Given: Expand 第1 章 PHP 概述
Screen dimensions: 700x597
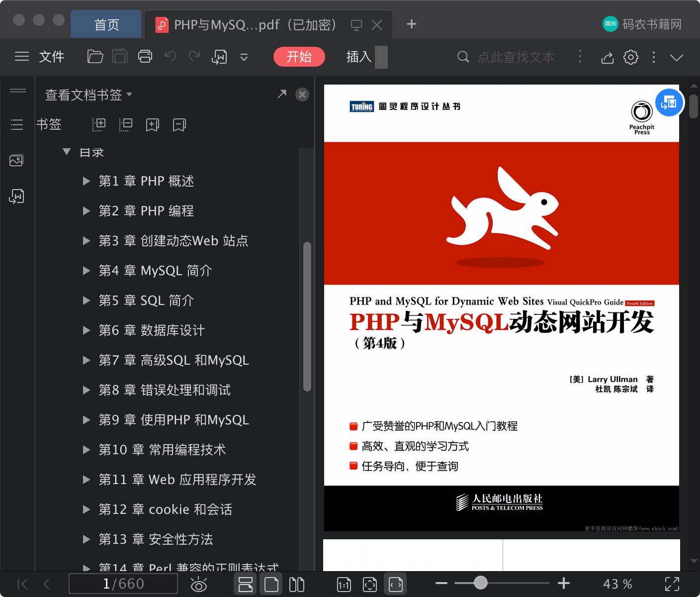Looking at the screenshot, I should 87,181.
